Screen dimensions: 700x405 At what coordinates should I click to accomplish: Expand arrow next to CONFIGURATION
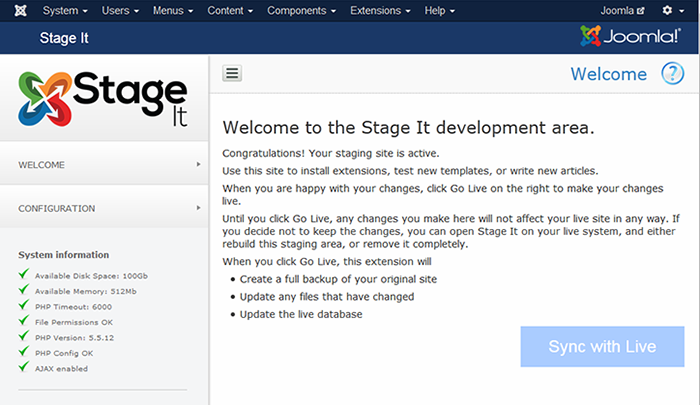(x=198, y=208)
